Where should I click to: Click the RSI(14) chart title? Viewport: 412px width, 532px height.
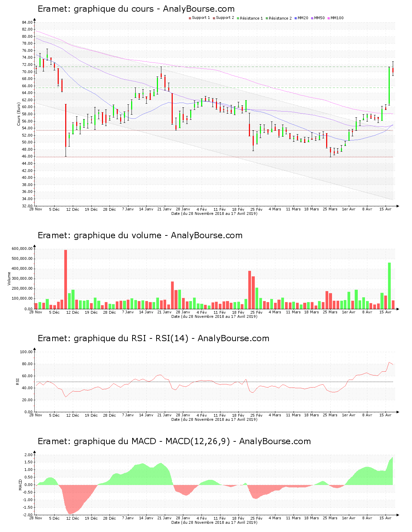pos(153,338)
